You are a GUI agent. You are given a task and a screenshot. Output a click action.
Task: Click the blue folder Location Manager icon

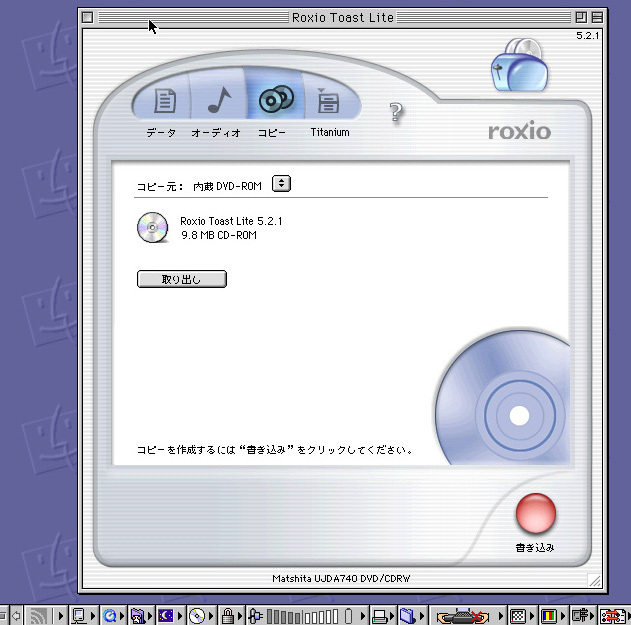pyautogui.click(x=407, y=616)
